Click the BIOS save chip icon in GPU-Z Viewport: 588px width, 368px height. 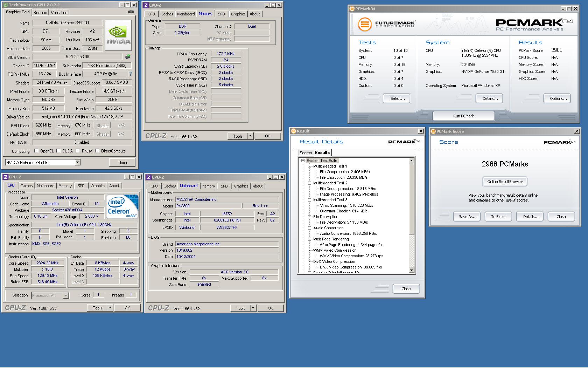click(128, 57)
